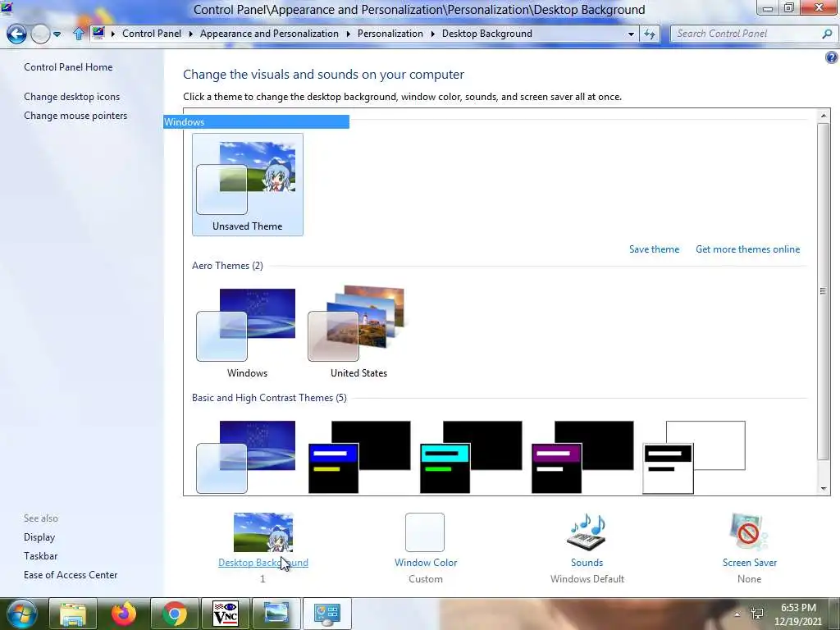The height and width of the screenshot is (630, 840).
Task: Select the Control Panel breadcrumb
Action: pos(152,33)
